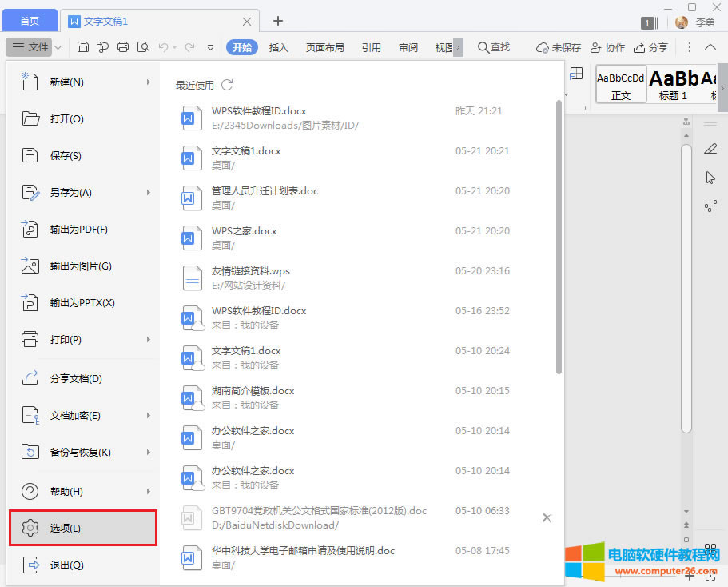This screenshot has height=587, width=728.
Task: Switch to the 页面布局 ribbon tab
Action: (x=325, y=47)
